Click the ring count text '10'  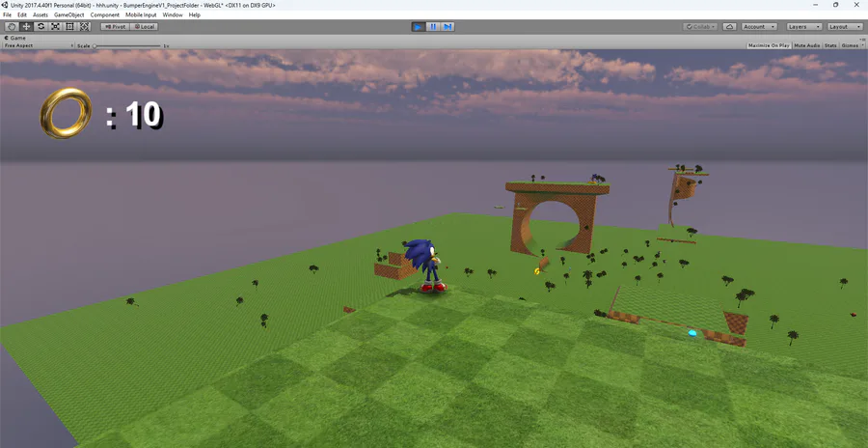[x=144, y=115]
